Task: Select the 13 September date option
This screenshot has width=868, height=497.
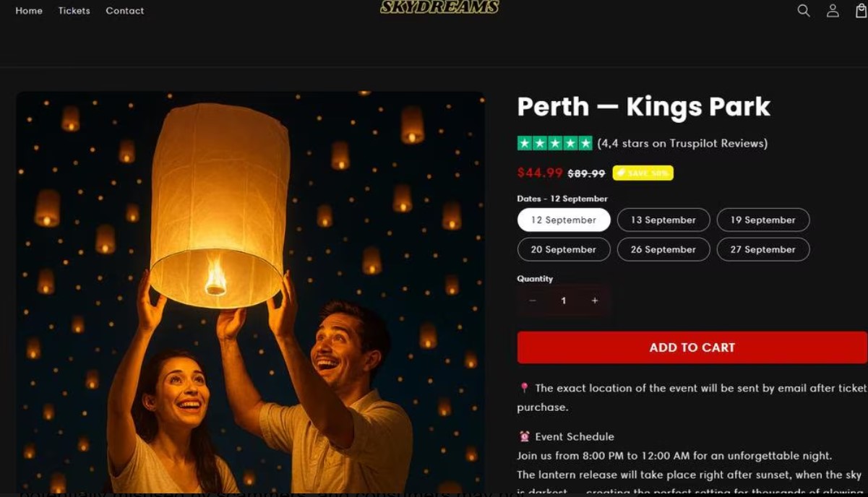Action: [x=663, y=220]
